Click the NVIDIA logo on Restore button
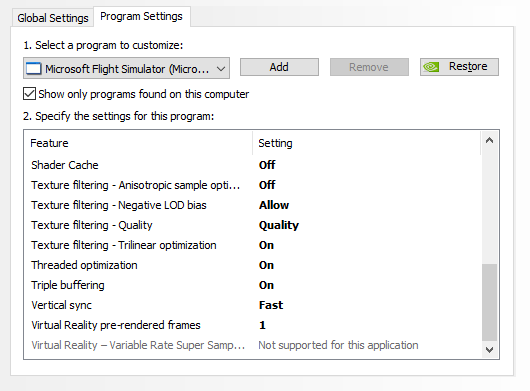530x391 pixels. tap(431, 67)
